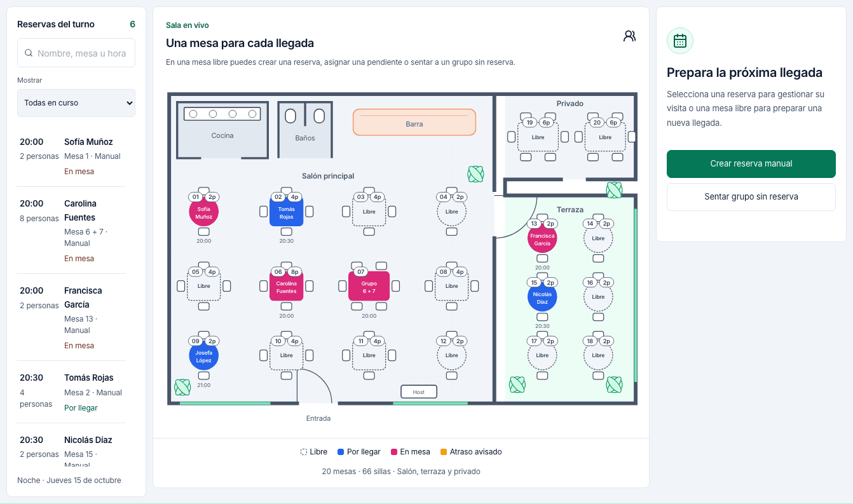Click the En mesa legend label
The height and width of the screenshot is (504, 853).
415,452
